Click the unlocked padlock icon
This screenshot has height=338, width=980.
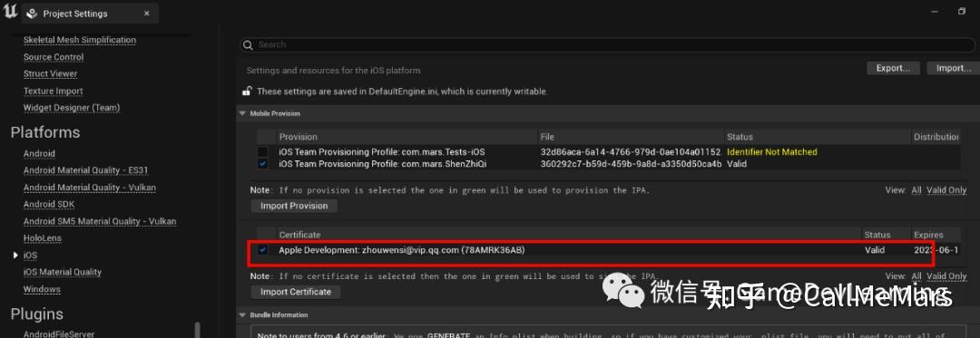click(x=247, y=91)
